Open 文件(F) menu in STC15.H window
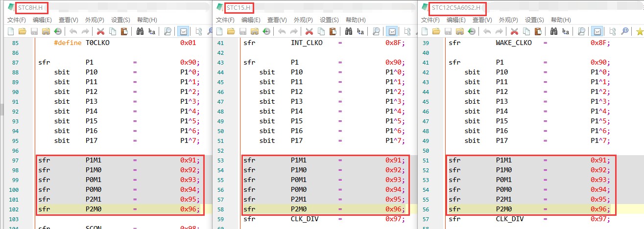644x229 pixels. tap(225, 20)
